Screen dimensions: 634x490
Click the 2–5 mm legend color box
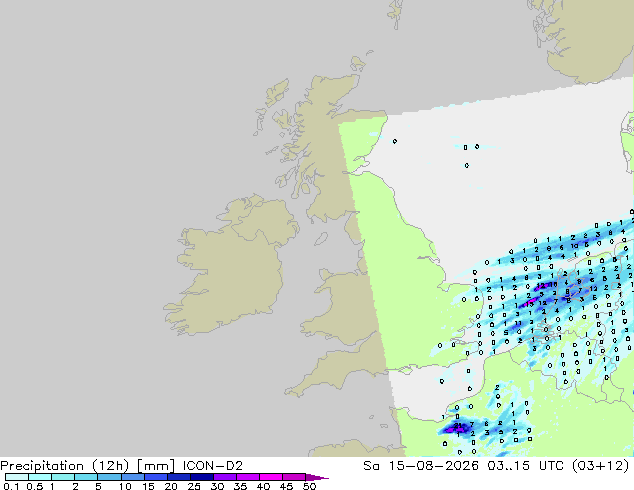pyautogui.click(x=87, y=477)
